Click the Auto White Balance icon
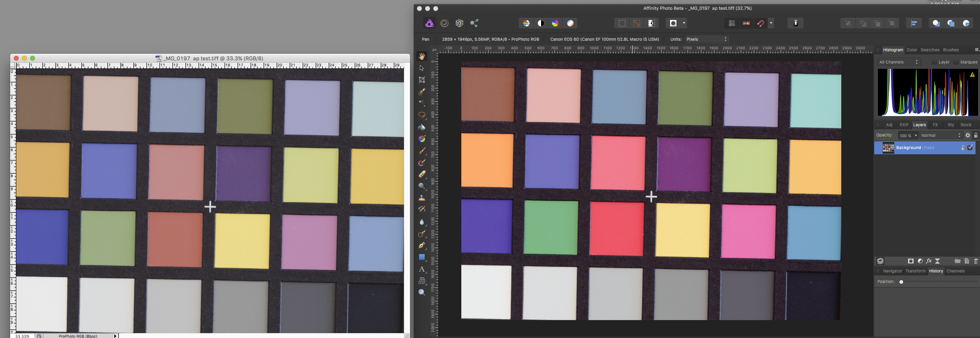The height and width of the screenshot is (338, 980). (x=570, y=23)
